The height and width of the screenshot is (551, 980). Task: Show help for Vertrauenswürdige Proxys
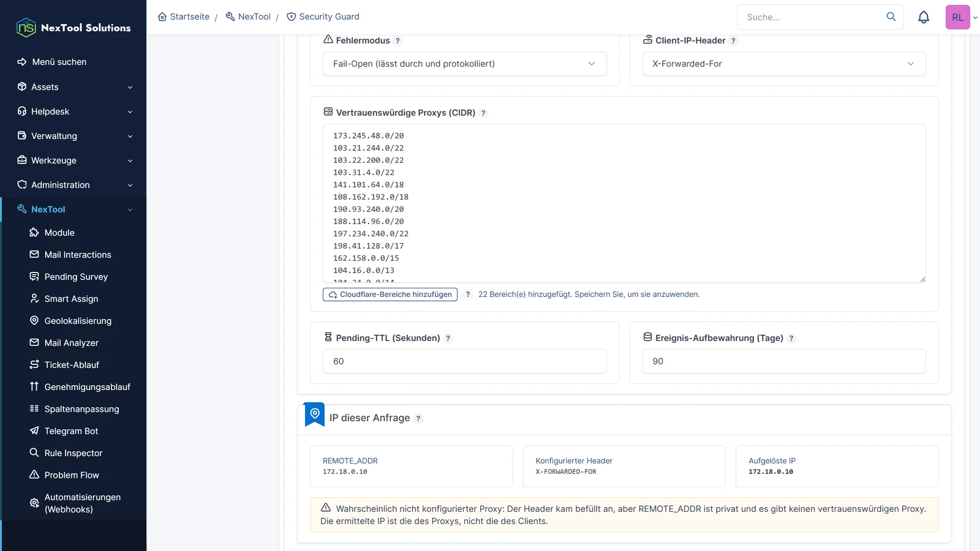click(483, 113)
